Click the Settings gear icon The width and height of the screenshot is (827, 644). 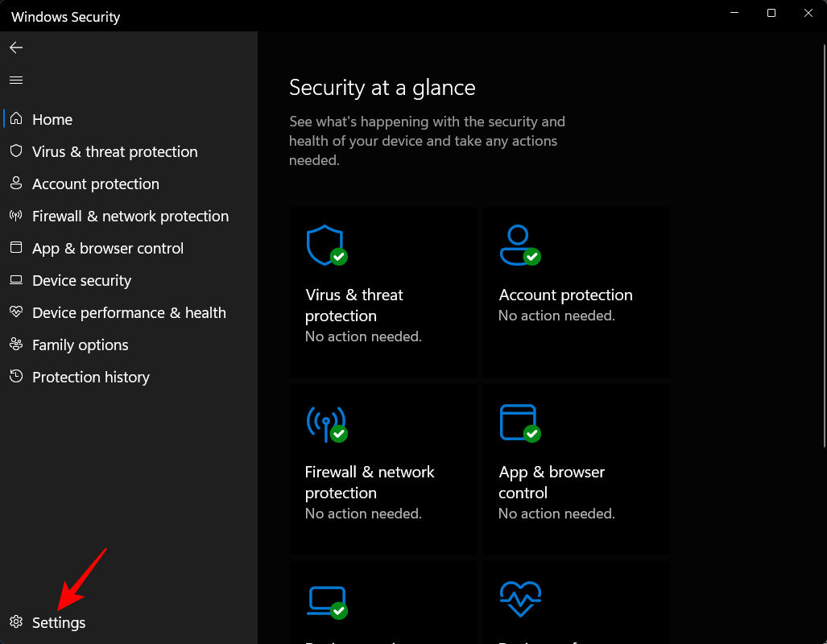16,622
